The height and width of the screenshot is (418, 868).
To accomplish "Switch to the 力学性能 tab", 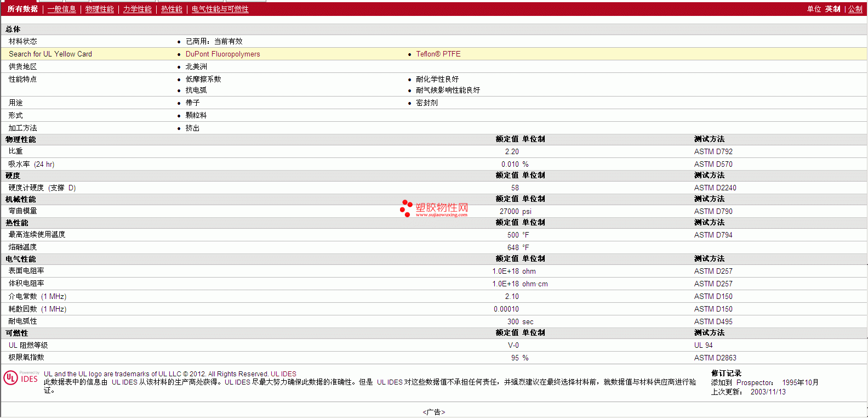I will click(138, 9).
